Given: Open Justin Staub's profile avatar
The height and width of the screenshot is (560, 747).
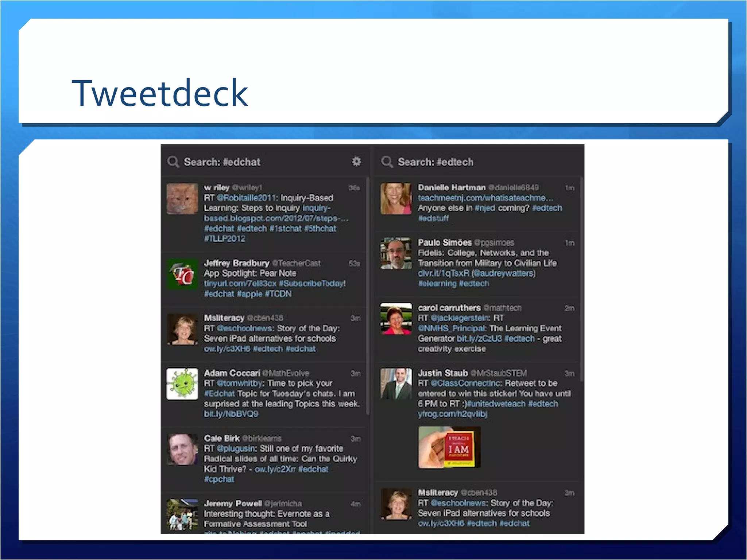Looking at the screenshot, I should click(x=396, y=384).
